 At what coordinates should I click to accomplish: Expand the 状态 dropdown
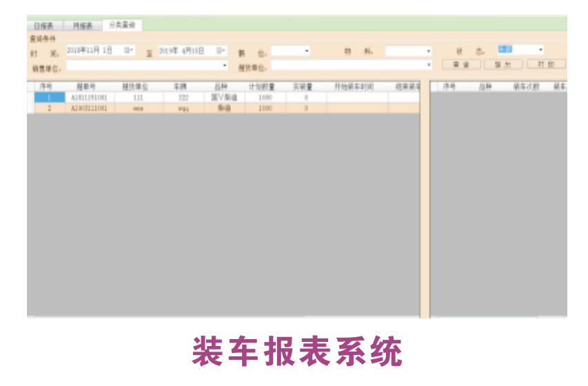tap(540, 50)
